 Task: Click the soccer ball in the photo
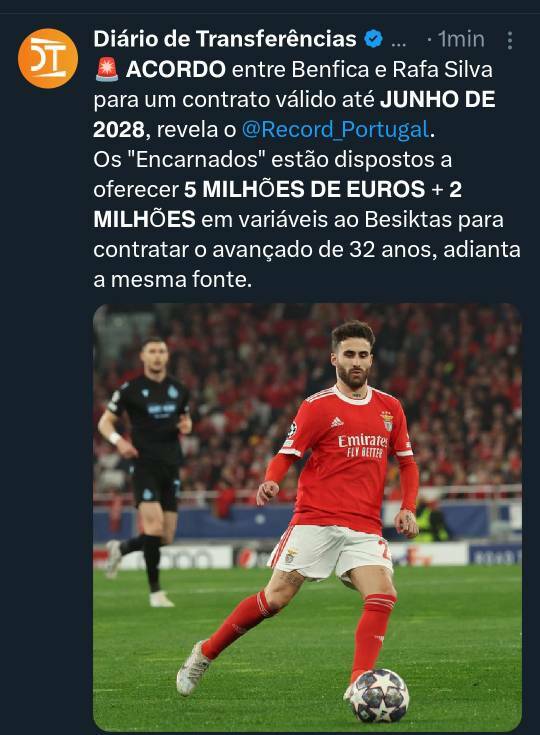[x=379, y=696]
